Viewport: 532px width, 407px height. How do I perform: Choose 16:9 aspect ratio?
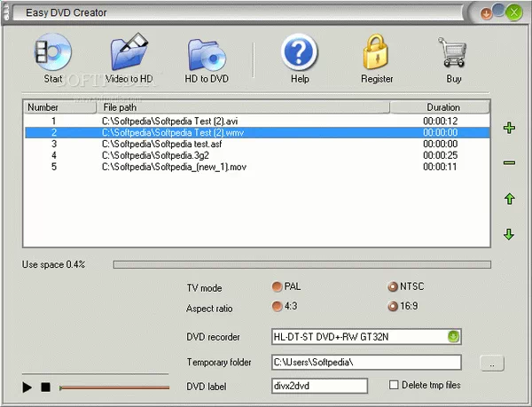pos(393,307)
